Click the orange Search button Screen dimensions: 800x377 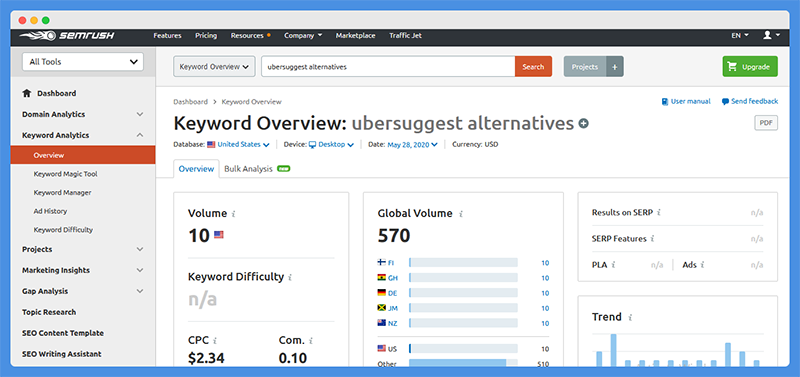click(533, 67)
